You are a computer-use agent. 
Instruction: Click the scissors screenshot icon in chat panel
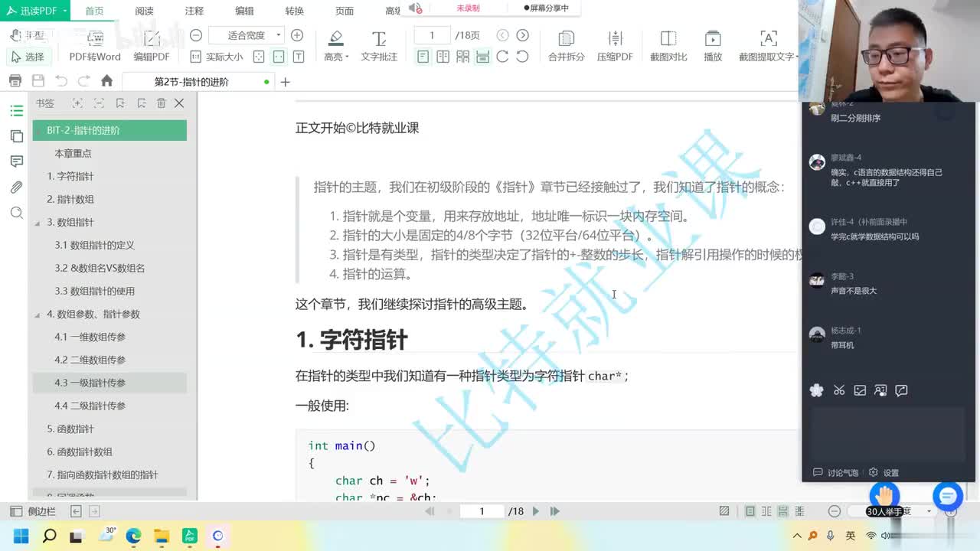pos(839,390)
